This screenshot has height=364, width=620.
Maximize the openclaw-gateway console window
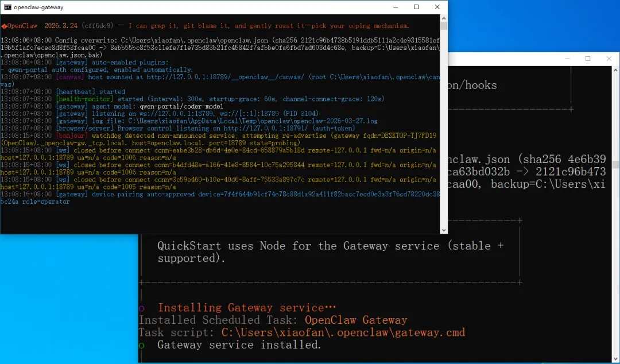click(416, 7)
